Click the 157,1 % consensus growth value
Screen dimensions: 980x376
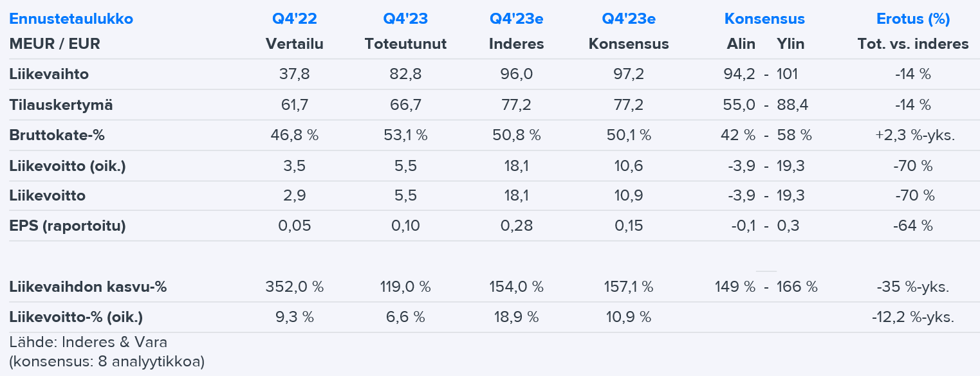click(x=629, y=287)
